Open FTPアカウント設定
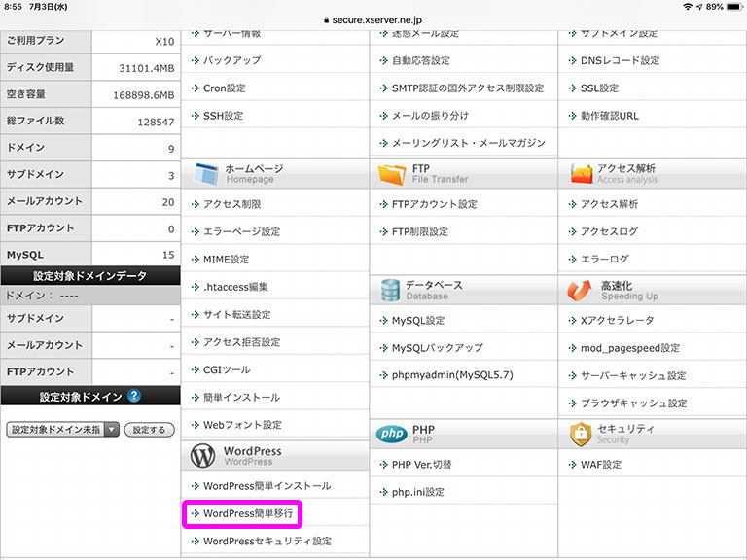Screen dimensions: 747x560 click(x=435, y=204)
